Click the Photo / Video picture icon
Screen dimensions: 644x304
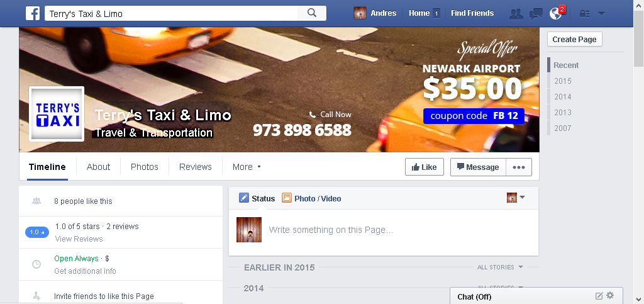(287, 198)
